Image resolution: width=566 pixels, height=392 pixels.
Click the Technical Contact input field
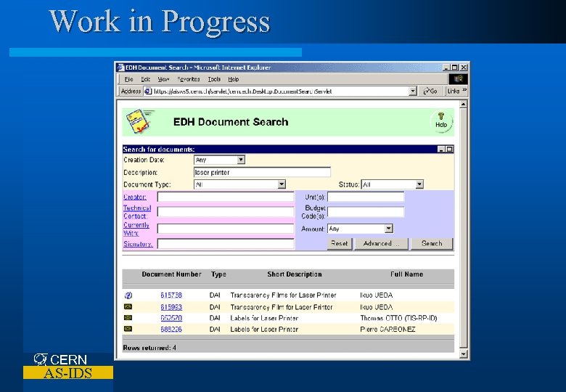226,212
